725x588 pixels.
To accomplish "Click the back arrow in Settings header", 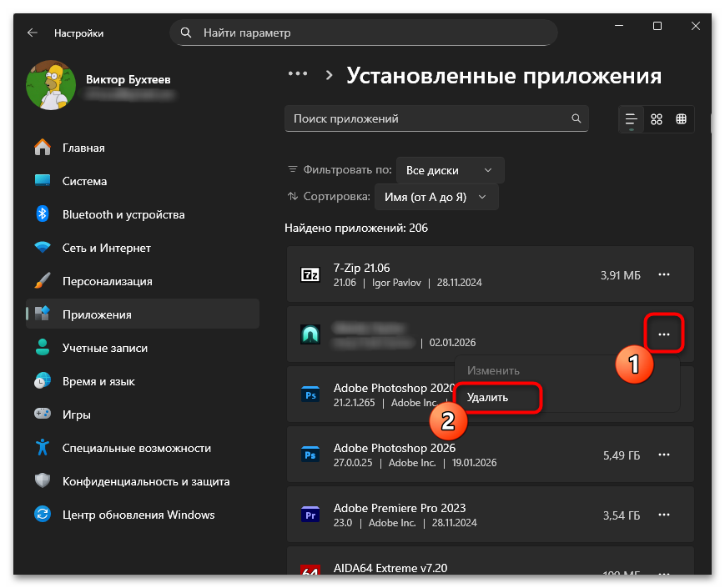I will 33,33.
